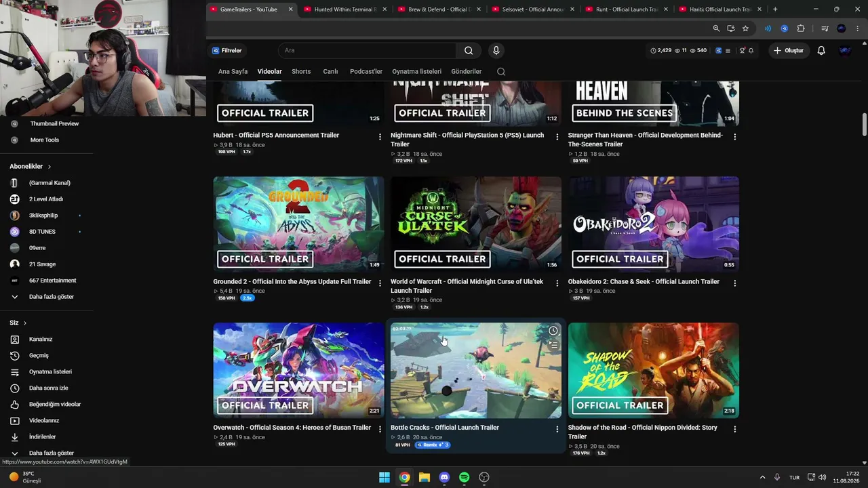Open the Chrome three-dot menu
Screen dimensions: 868x488
tap(858, 28)
